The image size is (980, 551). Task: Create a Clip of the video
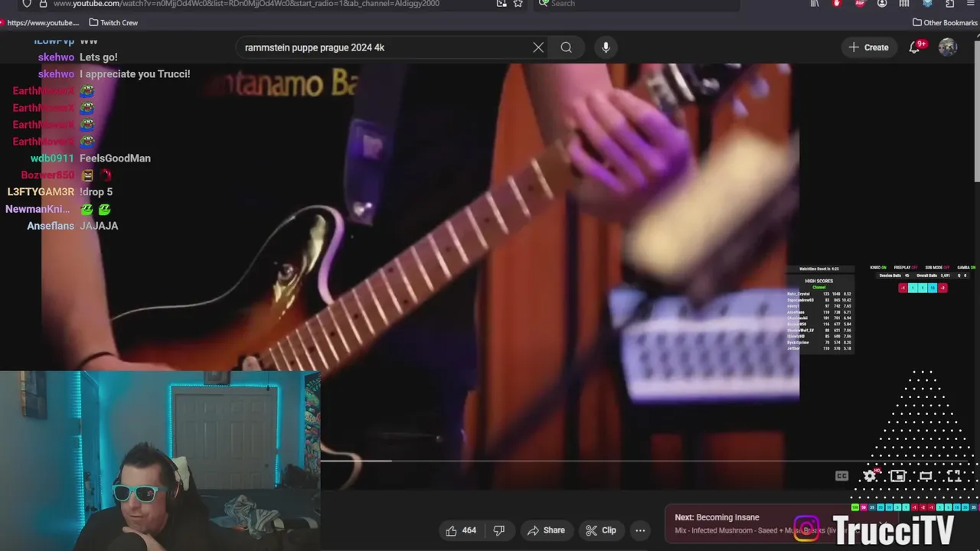click(601, 530)
